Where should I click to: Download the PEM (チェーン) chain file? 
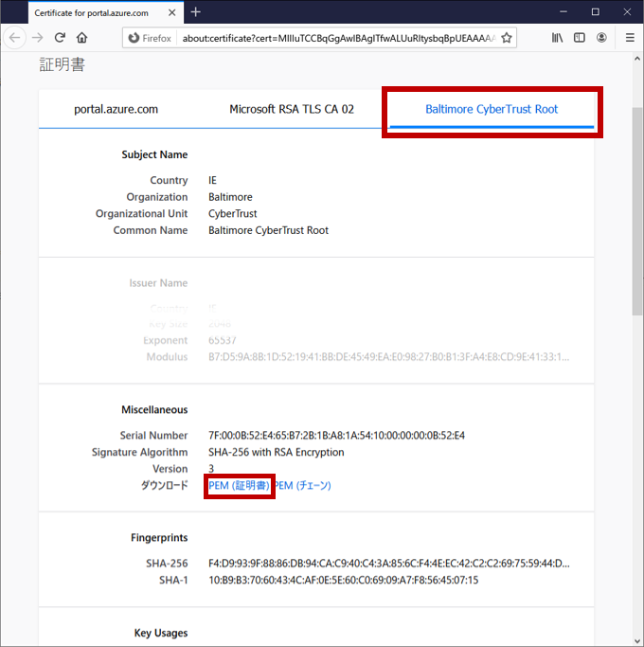coord(303,486)
